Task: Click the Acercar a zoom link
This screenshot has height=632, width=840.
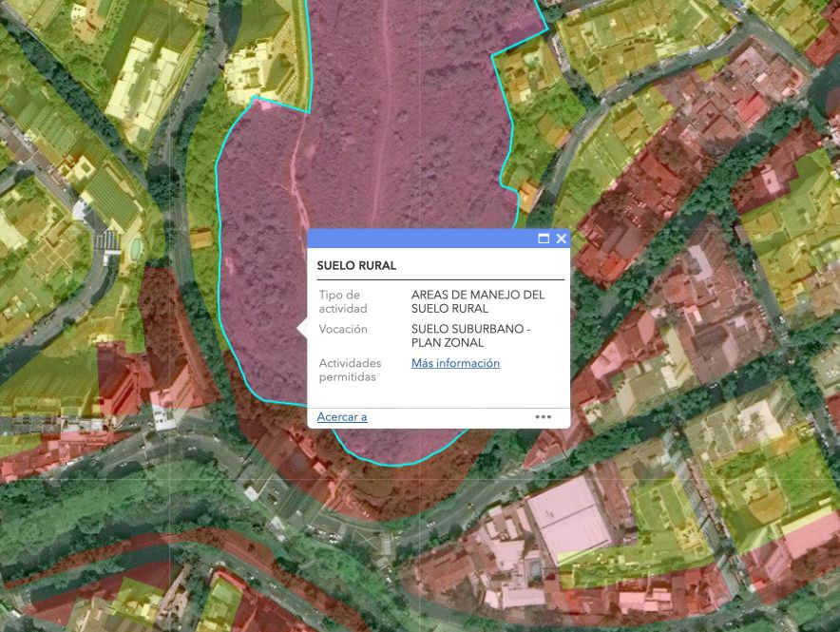Action: (342, 417)
